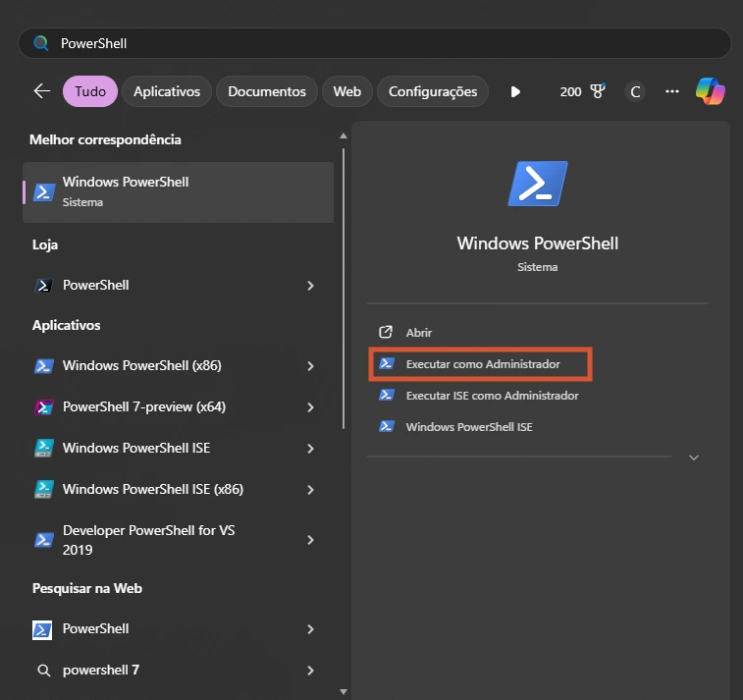Image resolution: width=743 pixels, height=700 pixels.
Task: Click the large Windows PowerShell icon
Action: point(538,184)
